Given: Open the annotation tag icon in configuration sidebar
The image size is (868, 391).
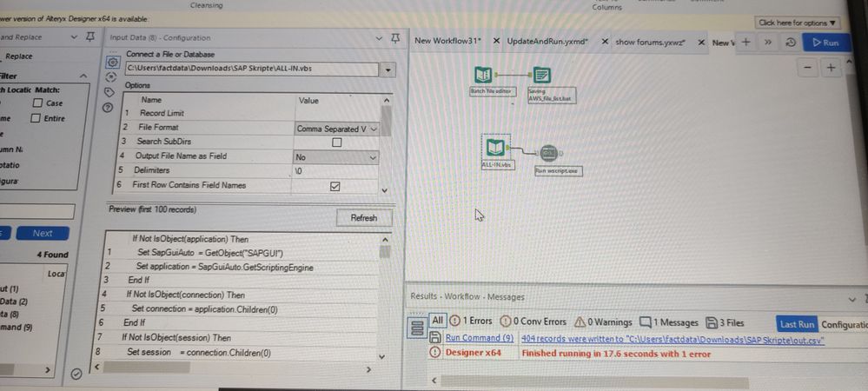Looking at the screenshot, I should [109, 92].
